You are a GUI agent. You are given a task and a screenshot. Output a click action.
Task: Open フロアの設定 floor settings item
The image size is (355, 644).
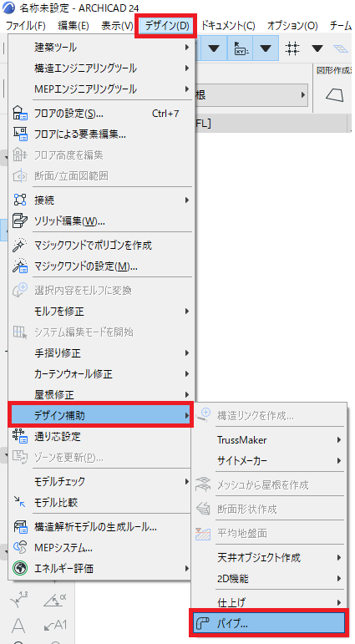[100, 114]
